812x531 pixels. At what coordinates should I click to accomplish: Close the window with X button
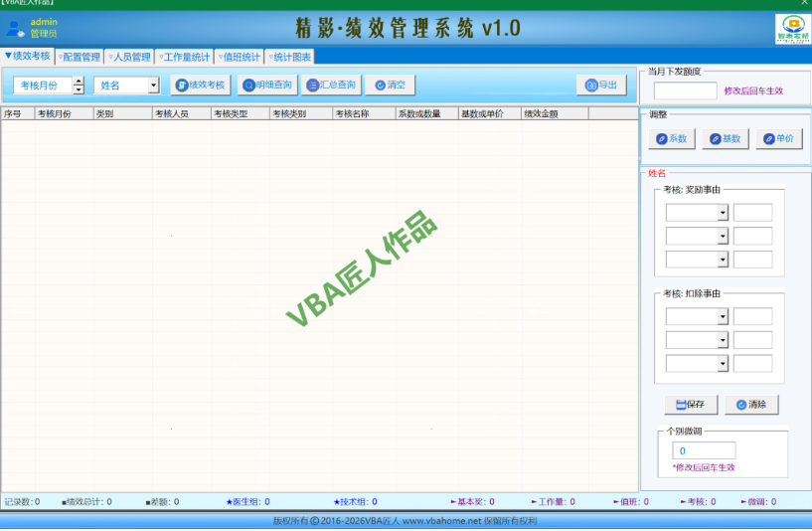pyautogui.click(x=804, y=3)
